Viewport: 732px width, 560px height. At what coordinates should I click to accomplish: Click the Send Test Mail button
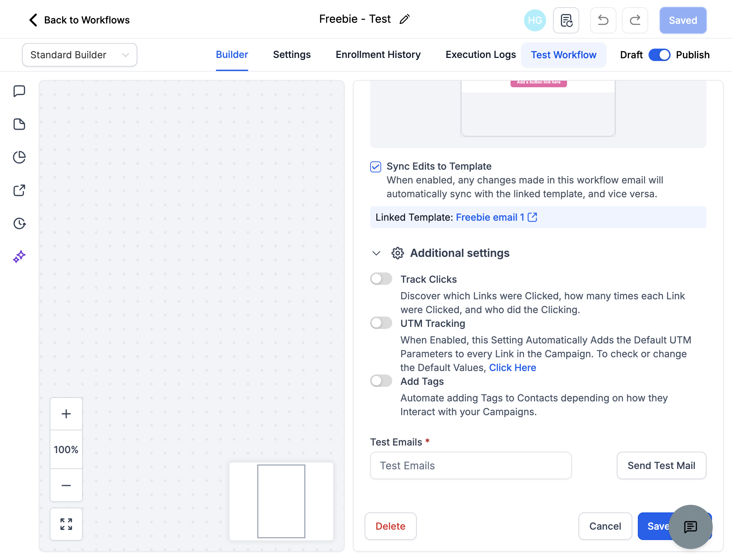click(x=661, y=466)
